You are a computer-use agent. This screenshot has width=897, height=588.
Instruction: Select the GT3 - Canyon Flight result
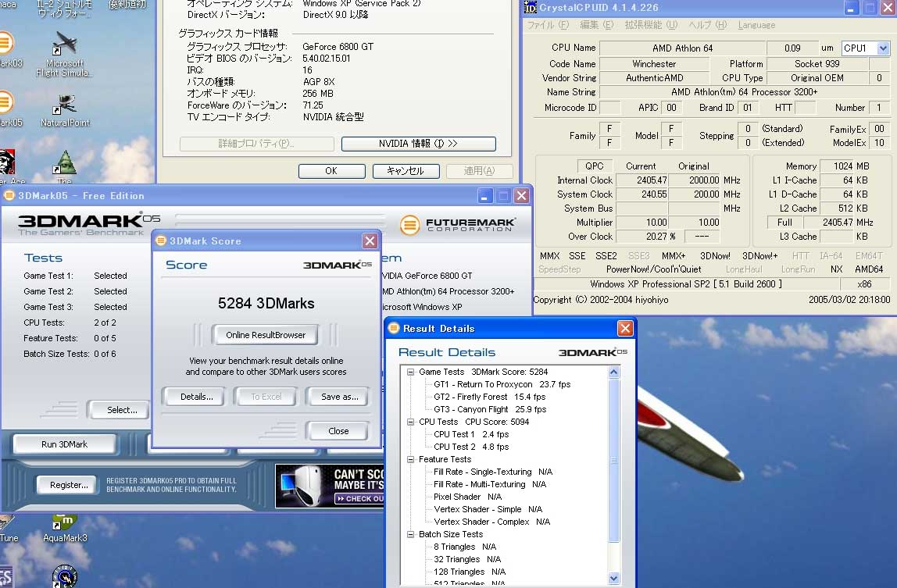tap(490, 409)
